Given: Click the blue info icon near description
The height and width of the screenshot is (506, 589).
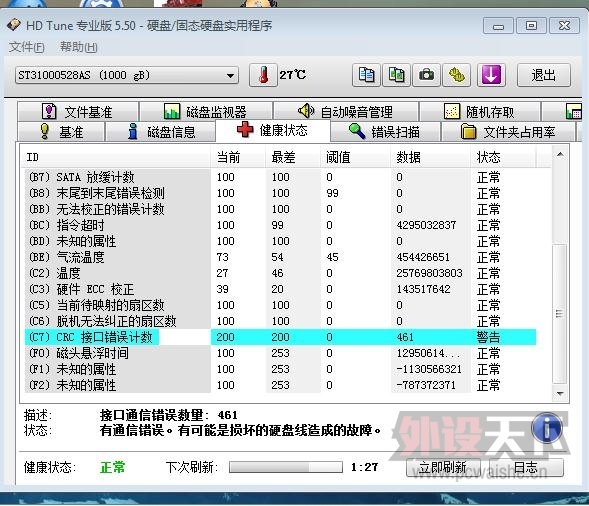Looking at the screenshot, I should pyautogui.click(x=547, y=427).
